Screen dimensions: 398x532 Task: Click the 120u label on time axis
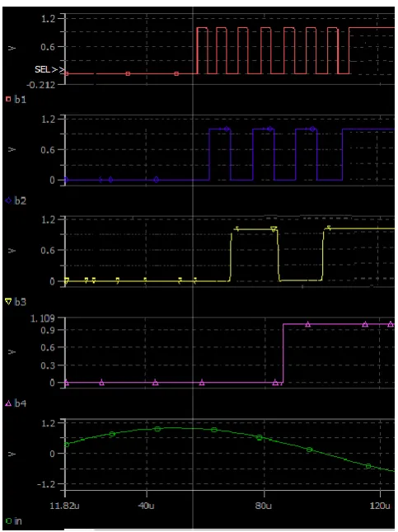[380, 506]
